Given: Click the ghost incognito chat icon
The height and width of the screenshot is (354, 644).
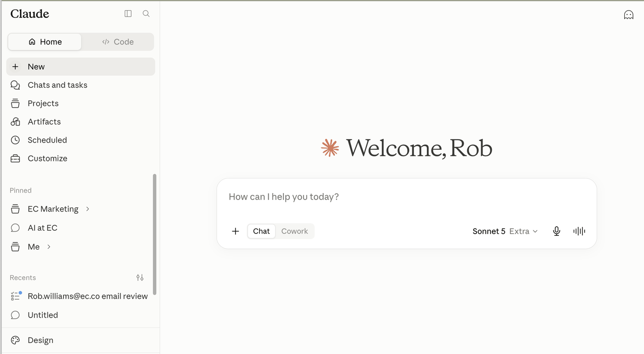Looking at the screenshot, I should coord(628,15).
